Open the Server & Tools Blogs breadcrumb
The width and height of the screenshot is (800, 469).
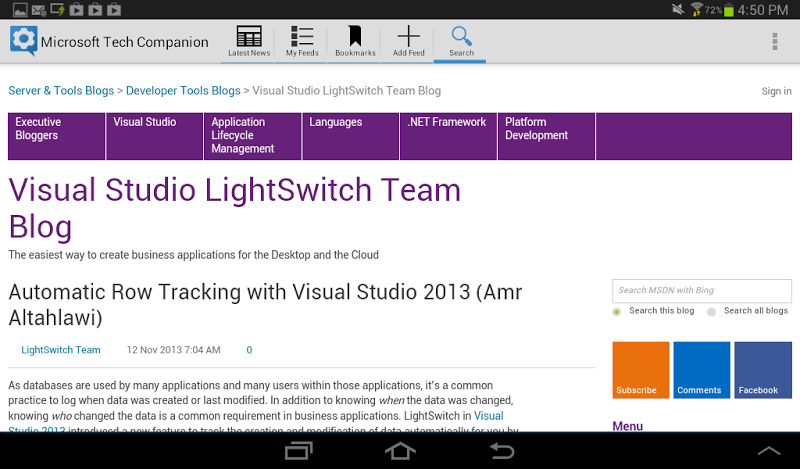coord(61,91)
